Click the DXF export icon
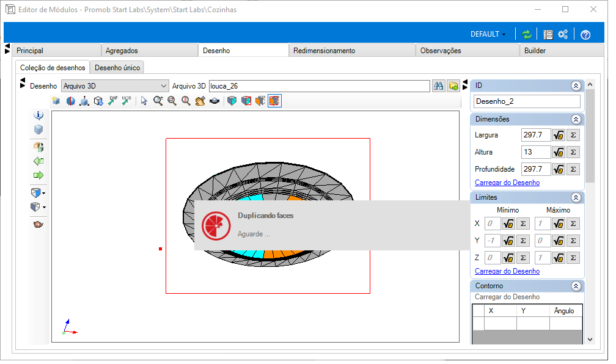 112,101
